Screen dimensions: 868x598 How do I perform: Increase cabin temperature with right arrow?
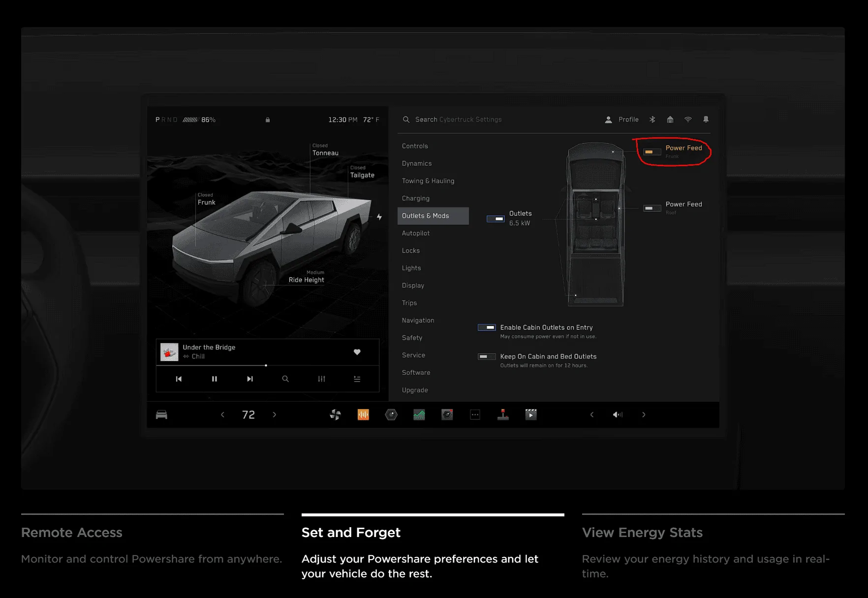(x=275, y=415)
